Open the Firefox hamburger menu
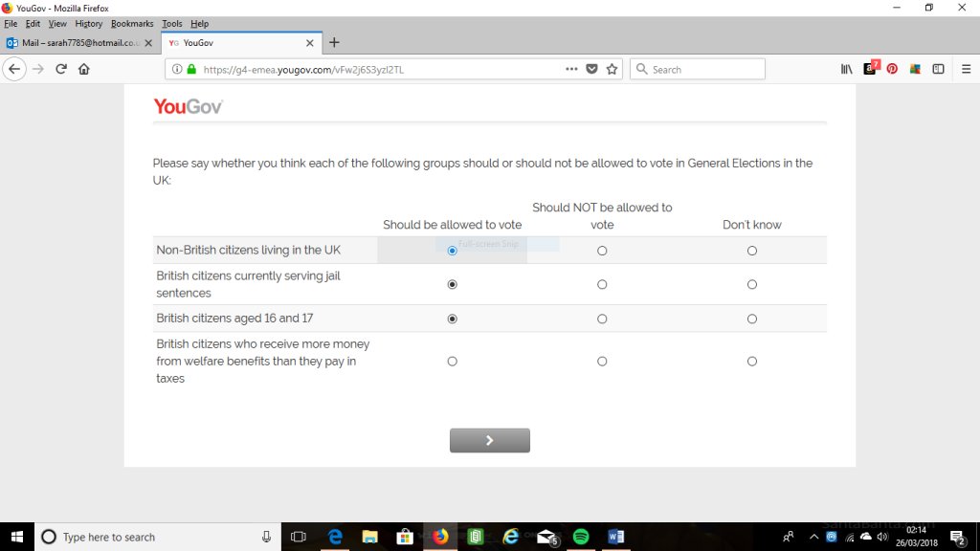The height and width of the screenshot is (551, 980). [966, 69]
